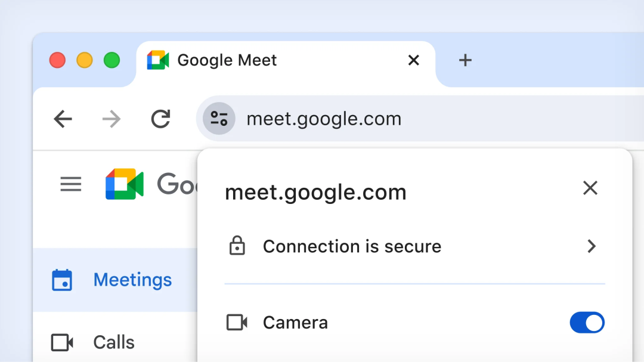Dismiss the site info popup
The height and width of the screenshot is (362, 644).
(590, 188)
